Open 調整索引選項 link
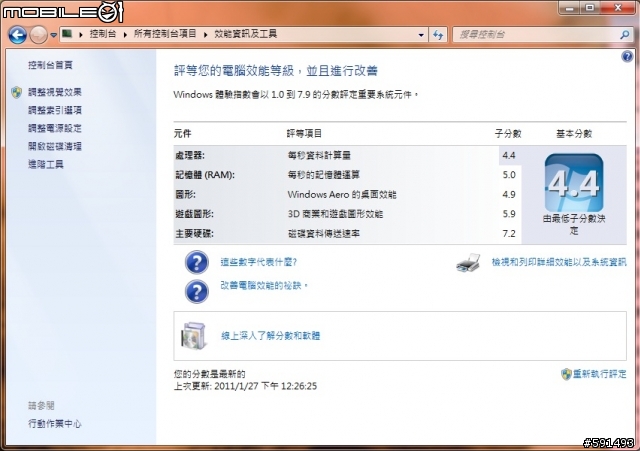This screenshot has width=640, height=451. coord(55,110)
